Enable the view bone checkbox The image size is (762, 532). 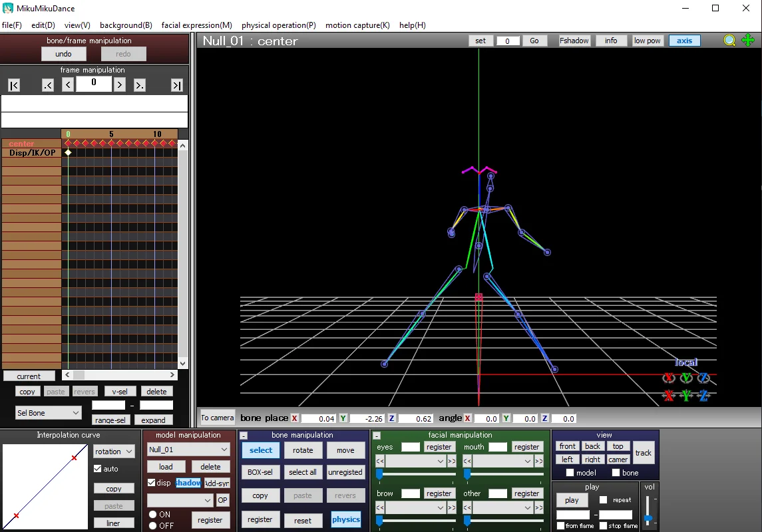616,472
